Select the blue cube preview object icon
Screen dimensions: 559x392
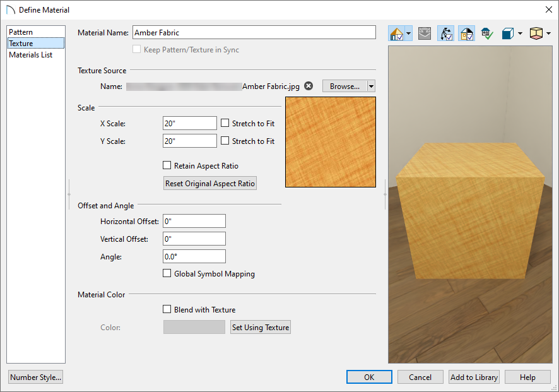pyautogui.click(x=509, y=33)
